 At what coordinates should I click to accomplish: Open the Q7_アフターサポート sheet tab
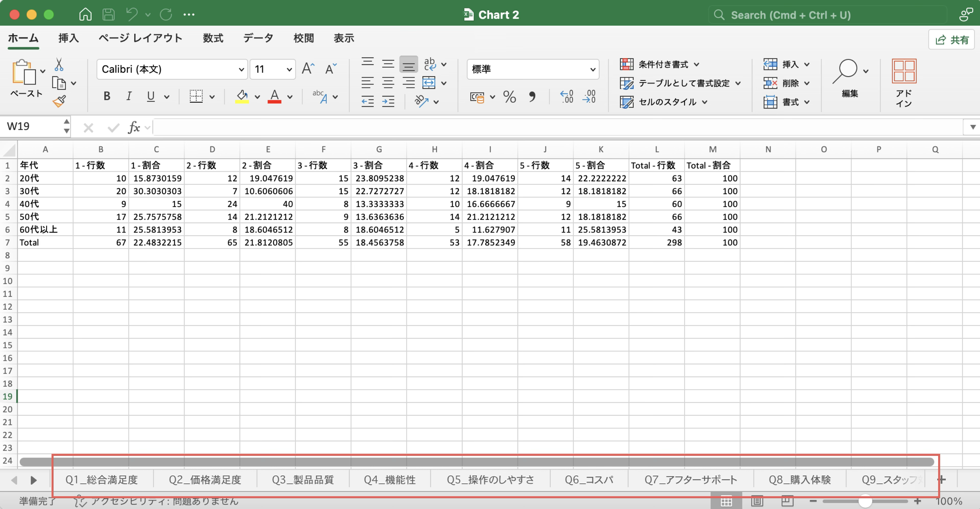(x=691, y=480)
